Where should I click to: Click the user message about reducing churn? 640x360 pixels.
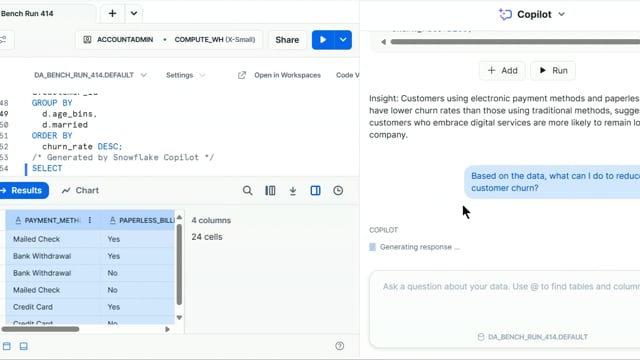pyautogui.click(x=552, y=182)
